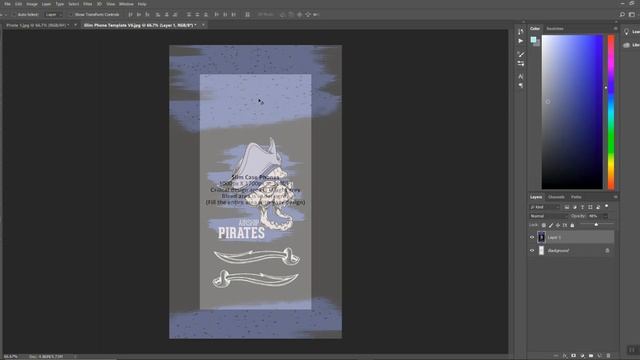Filter layers by pixel layers icon
Screen dimensions: 640x360
(567, 207)
